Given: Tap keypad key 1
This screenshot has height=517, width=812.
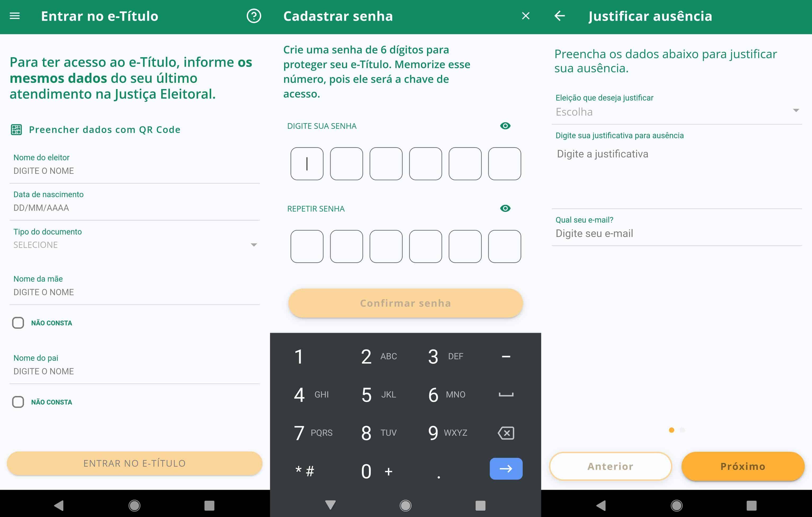Looking at the screenshot, I should point(299,356).
